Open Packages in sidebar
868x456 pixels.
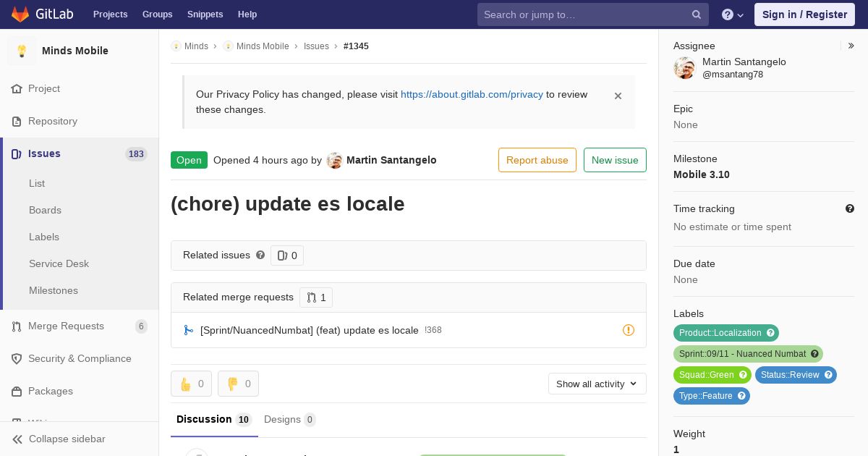(x=51, y=391)
